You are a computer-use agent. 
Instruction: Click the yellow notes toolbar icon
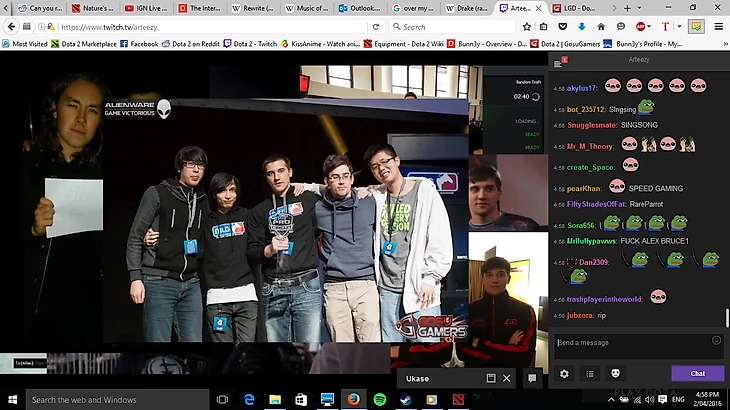point(696,27)
